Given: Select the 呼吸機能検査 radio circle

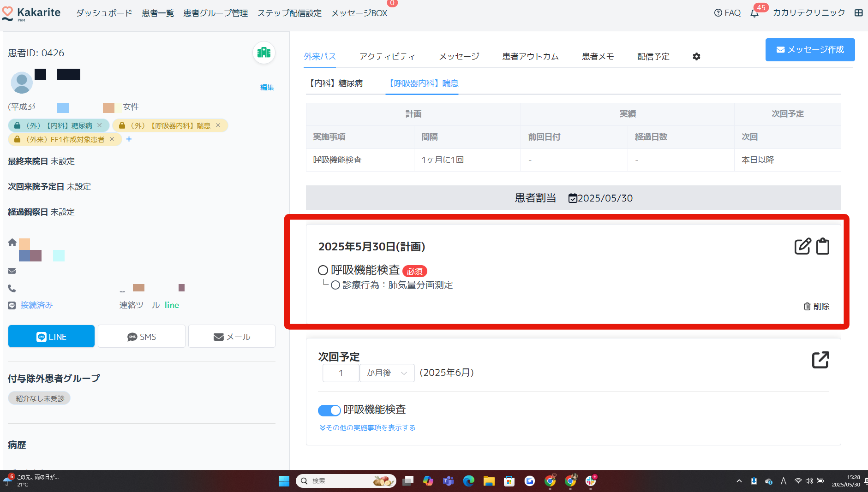Looking at the screenshot, I should pos(323,270).
